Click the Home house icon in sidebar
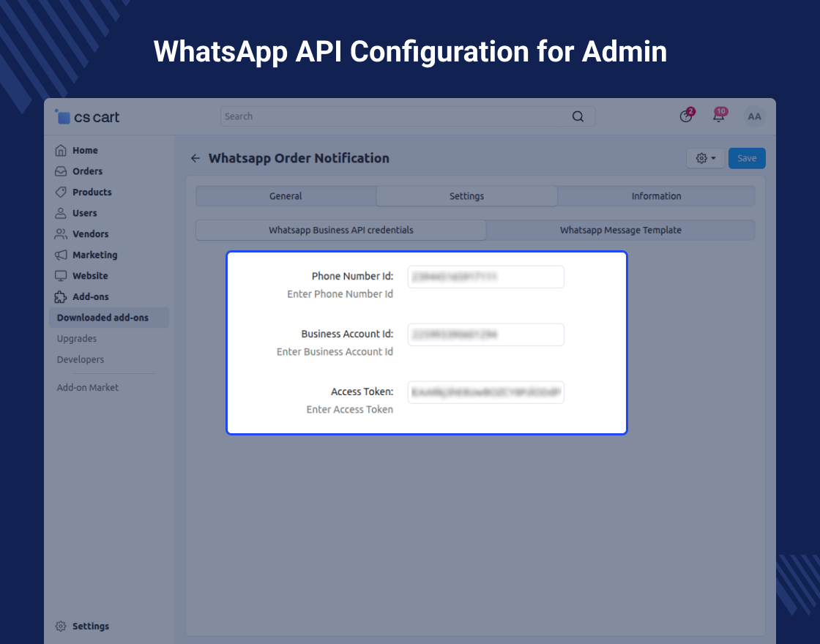 [61, 151]
